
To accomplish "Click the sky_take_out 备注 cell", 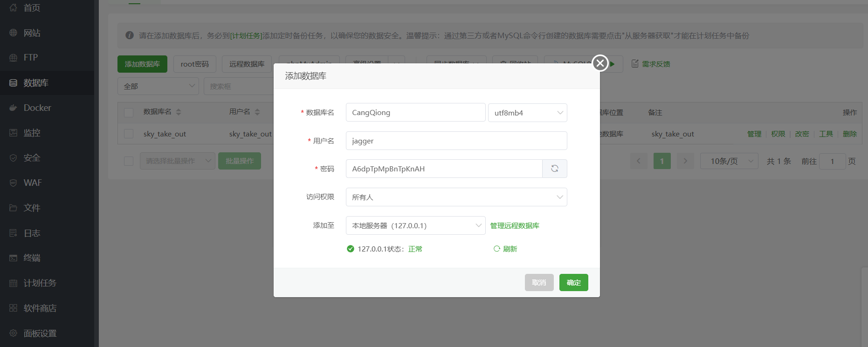I will tap(673, 134).
